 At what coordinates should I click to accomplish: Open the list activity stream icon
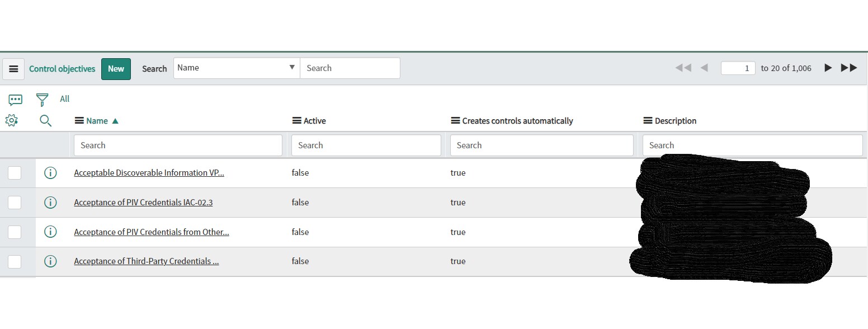click(x=15, y=99)
